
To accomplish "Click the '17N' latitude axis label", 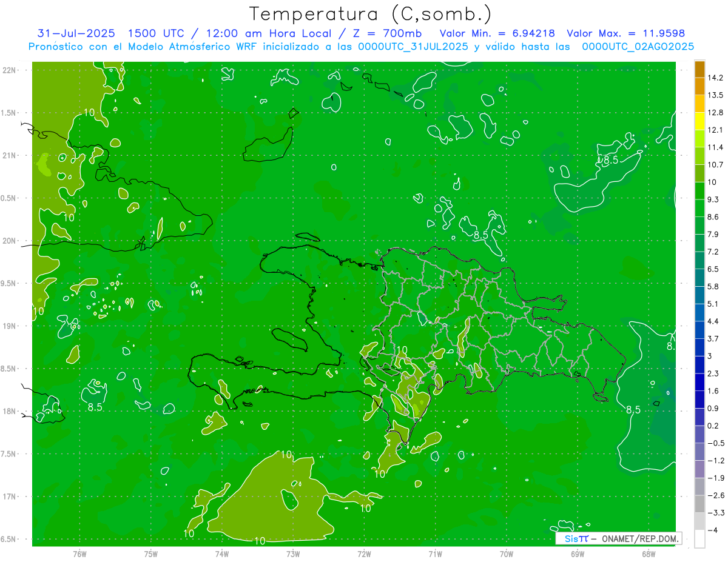I will [x=9, y=497].
